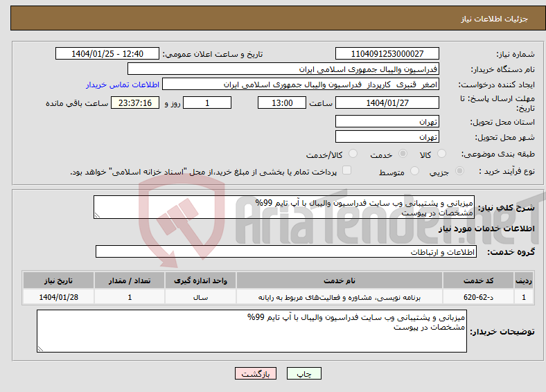Click the deadline date field 1404/01/27

[x=387, y=103]
